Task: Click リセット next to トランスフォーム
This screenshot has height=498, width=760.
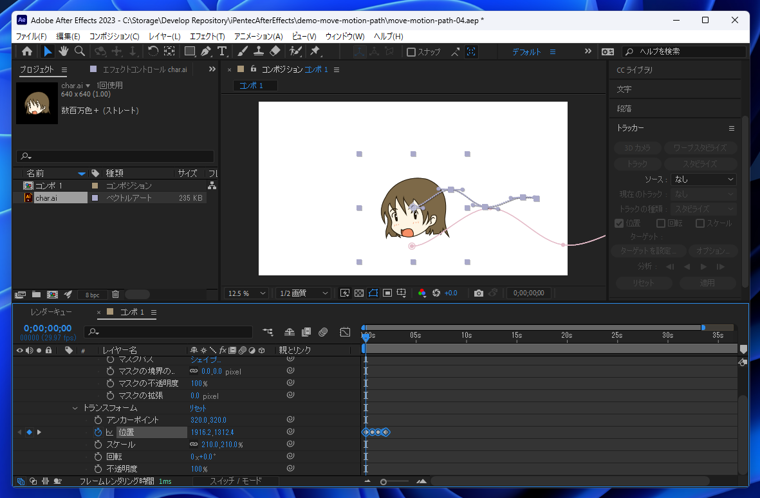Action: pyautogui.click(x=198, y=408)
